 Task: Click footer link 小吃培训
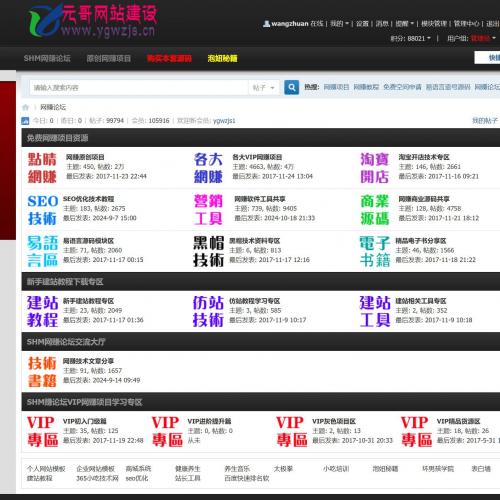tap(336, 469)
